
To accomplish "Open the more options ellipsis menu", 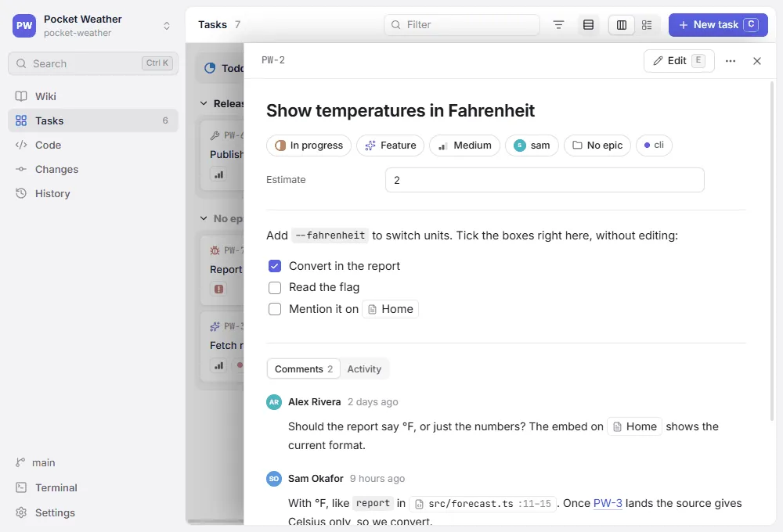I will pyautogui.click(x=730, y=61).
